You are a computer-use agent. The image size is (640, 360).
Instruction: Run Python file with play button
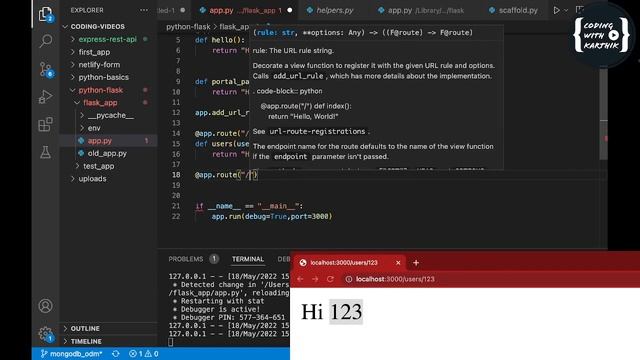click(x=556, y=10)
